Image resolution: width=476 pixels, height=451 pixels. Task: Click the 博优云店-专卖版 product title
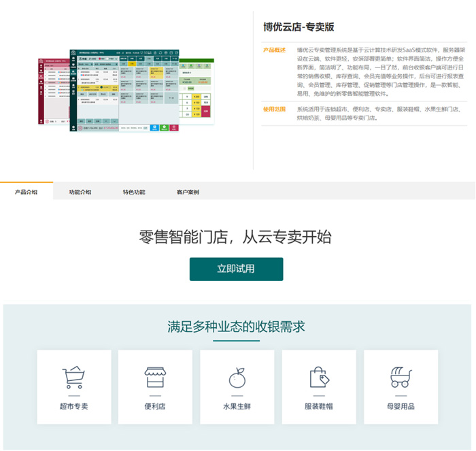(299, 27)
